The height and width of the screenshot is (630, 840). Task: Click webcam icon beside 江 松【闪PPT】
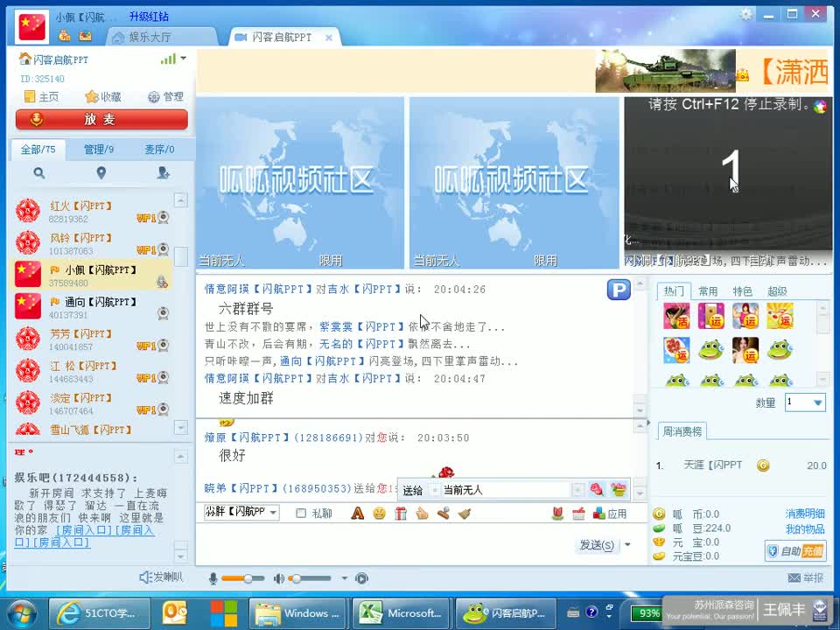[164, 378]
